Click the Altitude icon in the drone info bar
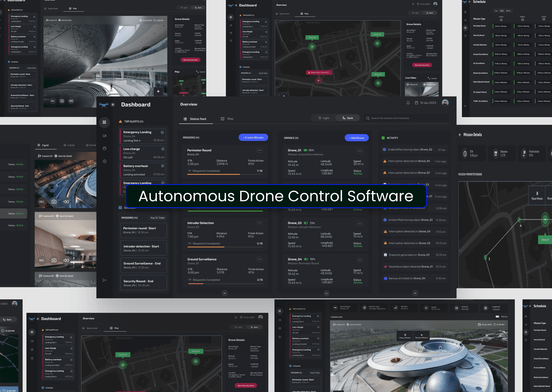 396,308
